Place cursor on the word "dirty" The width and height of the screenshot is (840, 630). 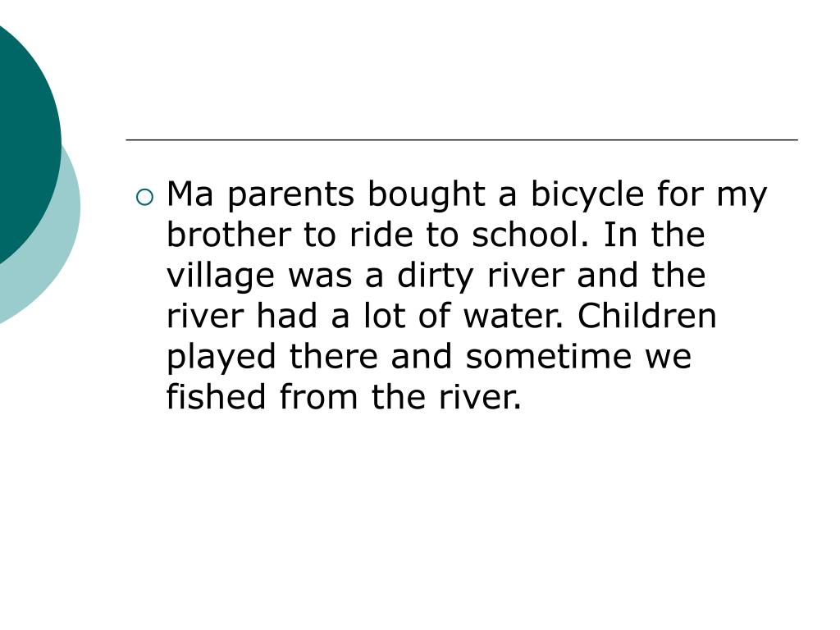[x=435, y=276]
